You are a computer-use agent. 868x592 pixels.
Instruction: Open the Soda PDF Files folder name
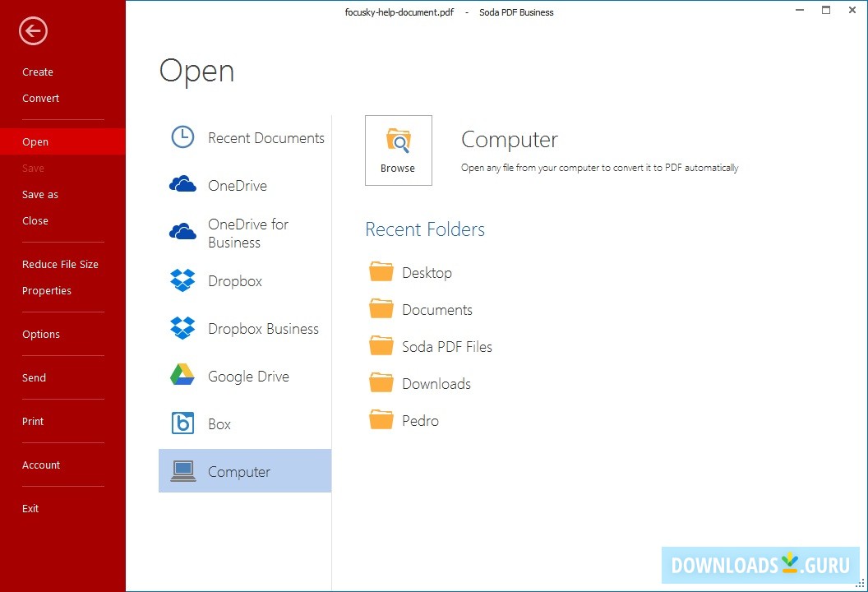[x=447, y=347]
